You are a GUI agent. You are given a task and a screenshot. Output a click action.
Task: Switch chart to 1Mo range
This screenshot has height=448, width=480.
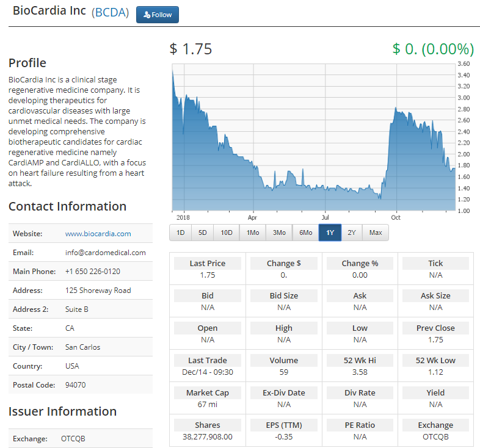pyautogui.click(x=253, y=233)
